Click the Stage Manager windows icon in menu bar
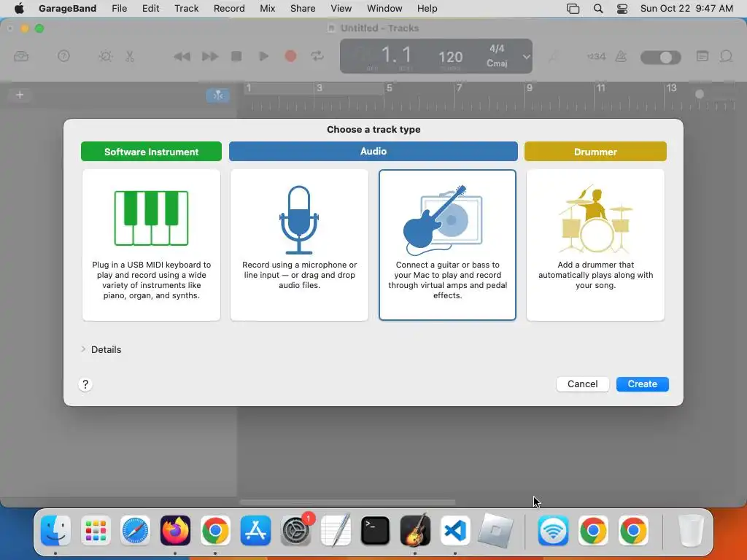This screenshot has width=747, height=560. (x=573, y=9)
